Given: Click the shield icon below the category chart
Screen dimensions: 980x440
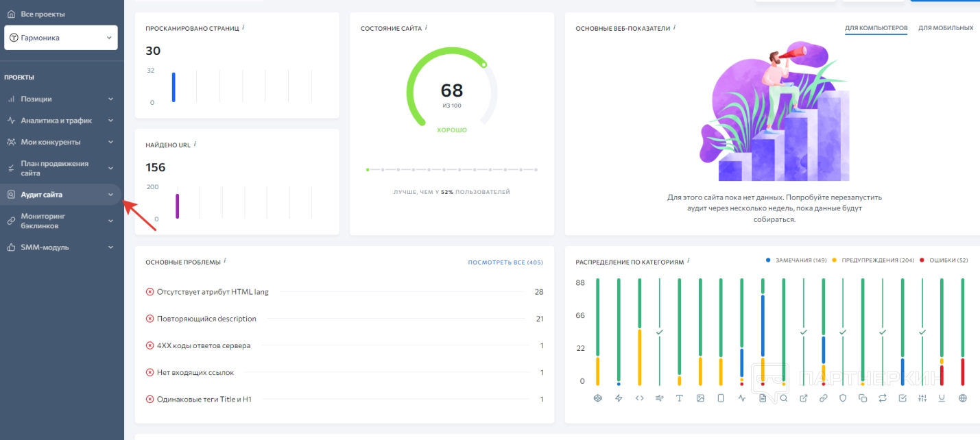Looking at the screenshot, I should coord(844,398).
